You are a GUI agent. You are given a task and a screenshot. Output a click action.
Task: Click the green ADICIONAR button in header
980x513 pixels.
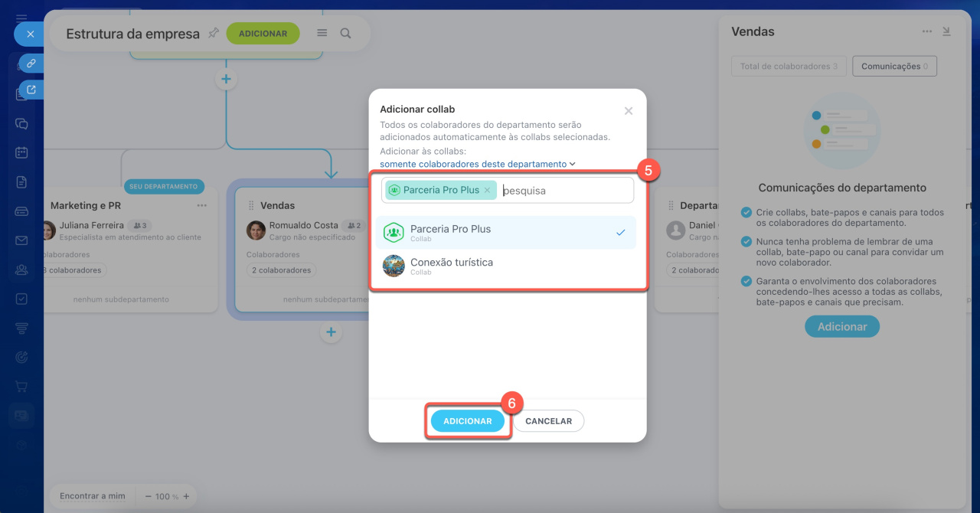pyautogui.click(x=263, y=34)
